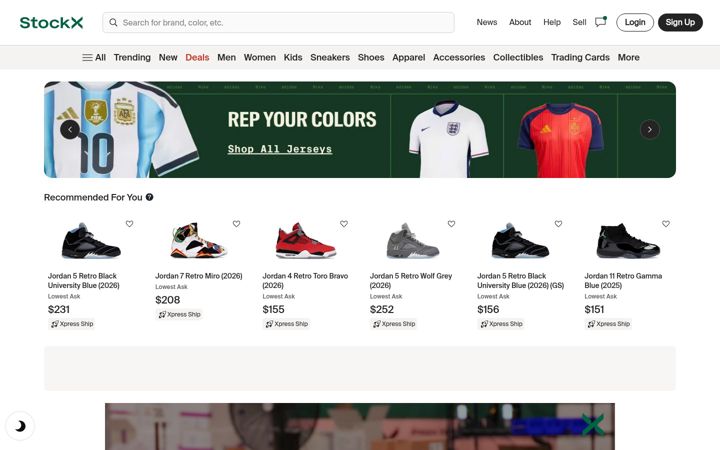
Task: Open Jordan 4 Retro Toro Bravo shoe image
Action: pos(306,241)
